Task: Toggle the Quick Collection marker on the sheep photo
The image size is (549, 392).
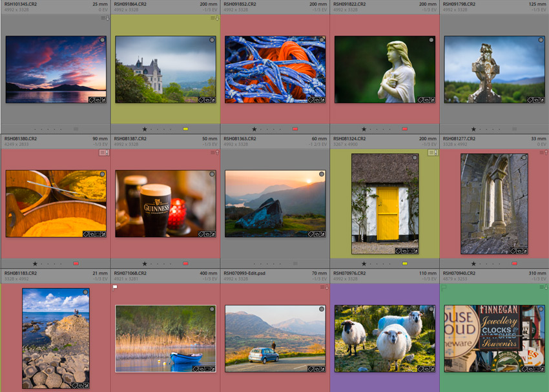Action: coord(431,309)
